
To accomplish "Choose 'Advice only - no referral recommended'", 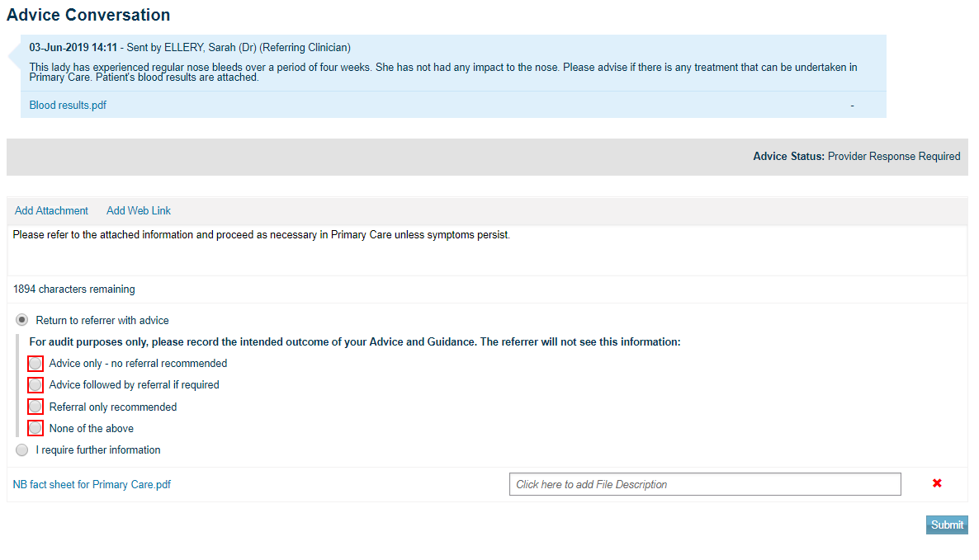I will point(35,364).
